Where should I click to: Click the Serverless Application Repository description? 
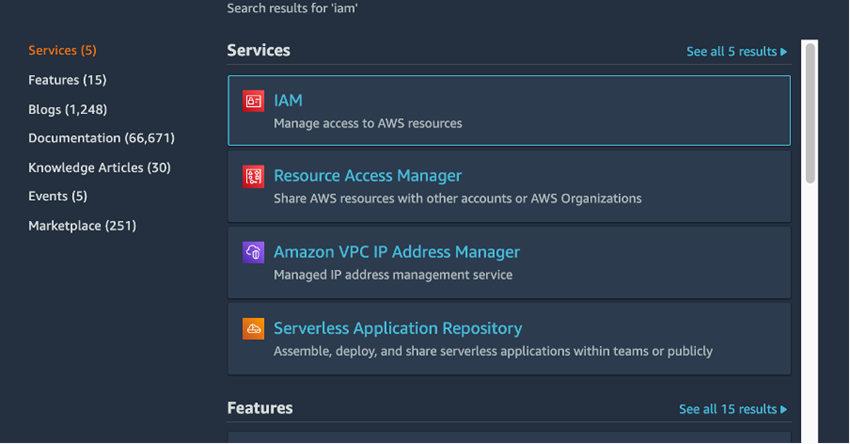click(492, 351)
